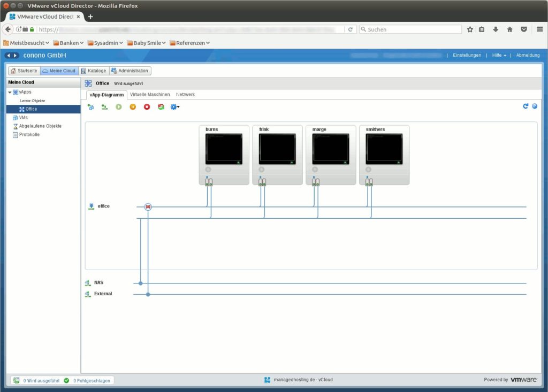Open the Meine Cloud tab
The image size is (548, 392).
[x=59, y=71]
